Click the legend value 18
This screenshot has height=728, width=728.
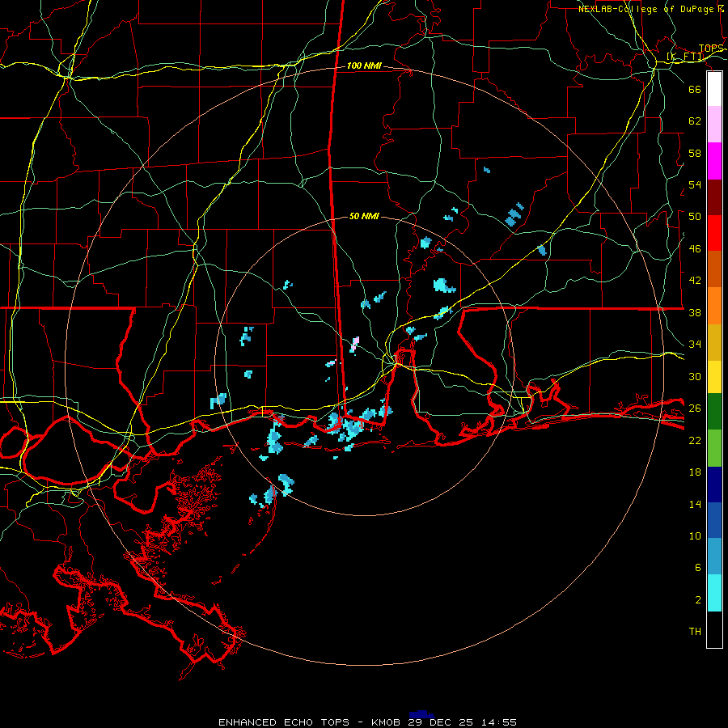pos(695,472)
